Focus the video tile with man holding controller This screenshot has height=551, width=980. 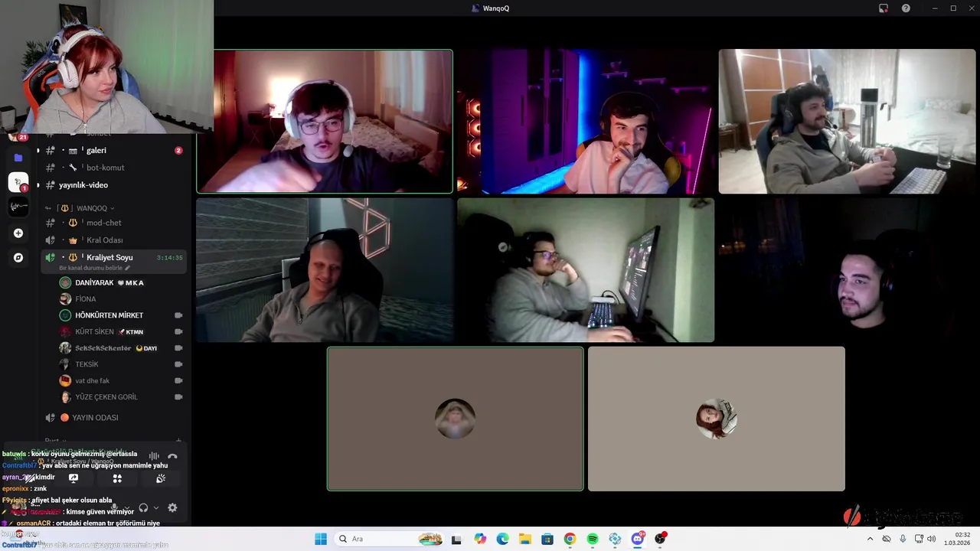point(847,121)
